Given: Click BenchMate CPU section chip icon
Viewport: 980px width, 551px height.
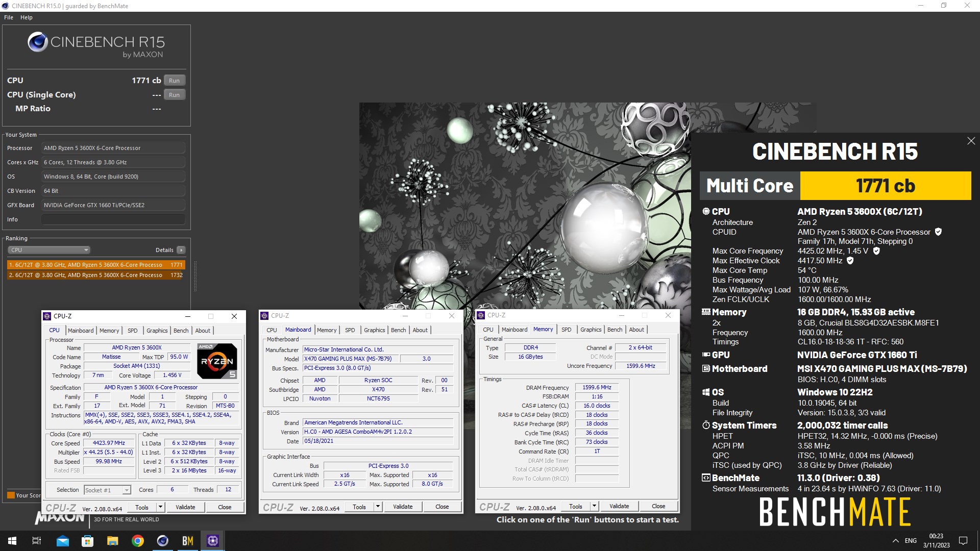Looking at the screenshot, I should pos(706,211).
